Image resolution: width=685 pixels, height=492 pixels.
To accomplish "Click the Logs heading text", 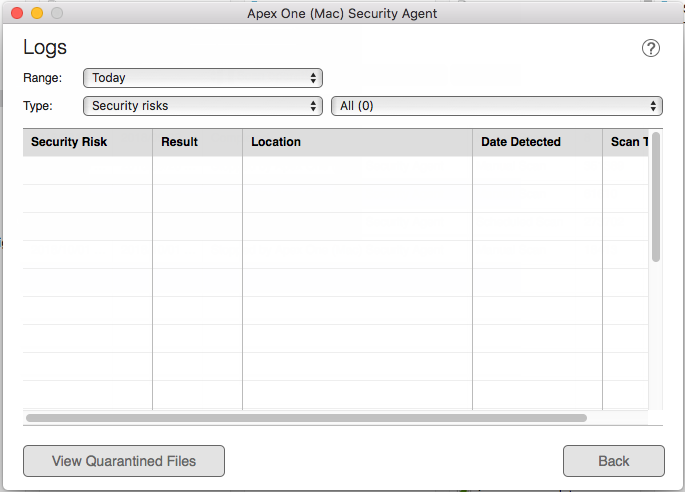I will 45,48.
